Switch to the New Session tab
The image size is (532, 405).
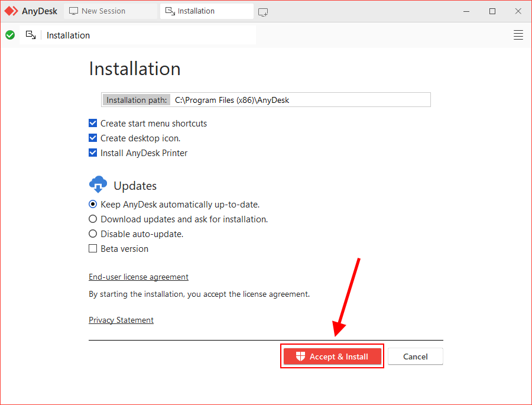coord(111,11)
